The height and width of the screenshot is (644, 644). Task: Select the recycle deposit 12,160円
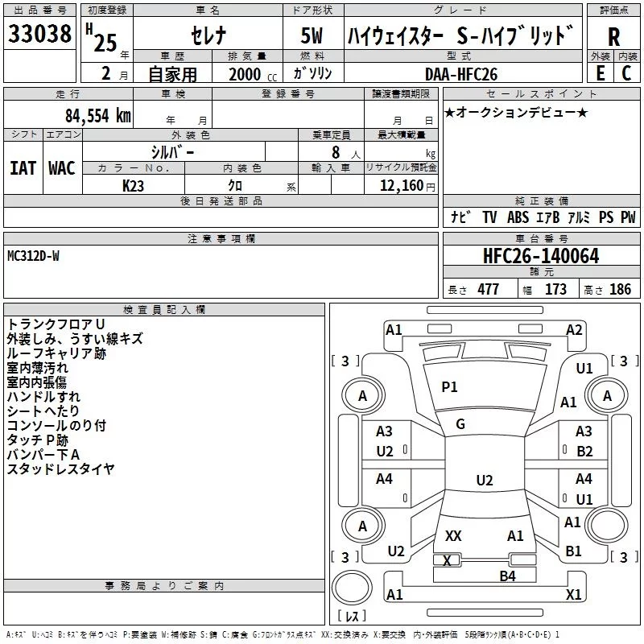point(407,186)
